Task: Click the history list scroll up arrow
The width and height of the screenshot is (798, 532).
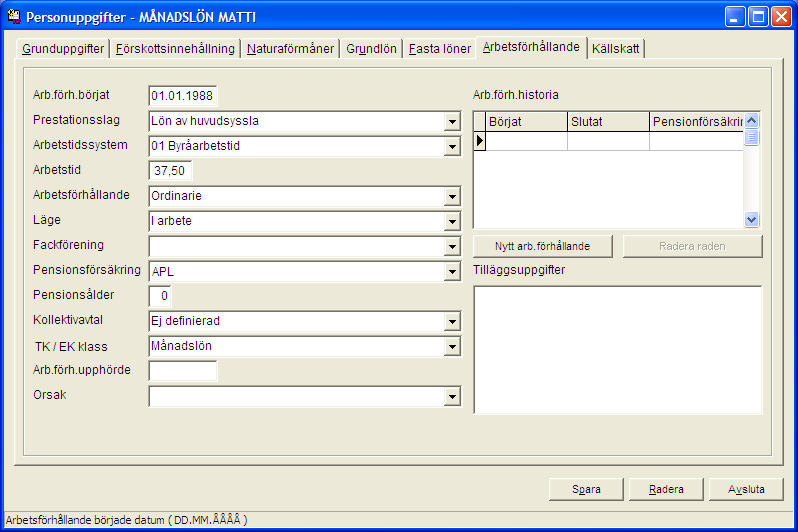Action: click(x=752, y=121)
